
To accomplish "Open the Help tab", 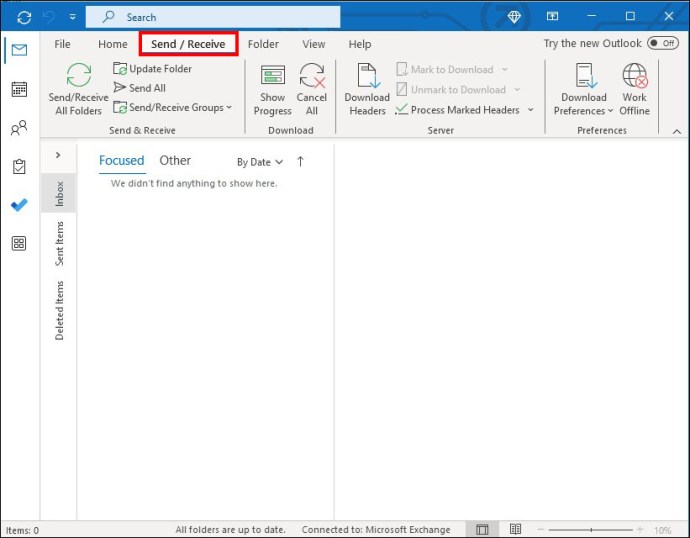I will [360, 44].
